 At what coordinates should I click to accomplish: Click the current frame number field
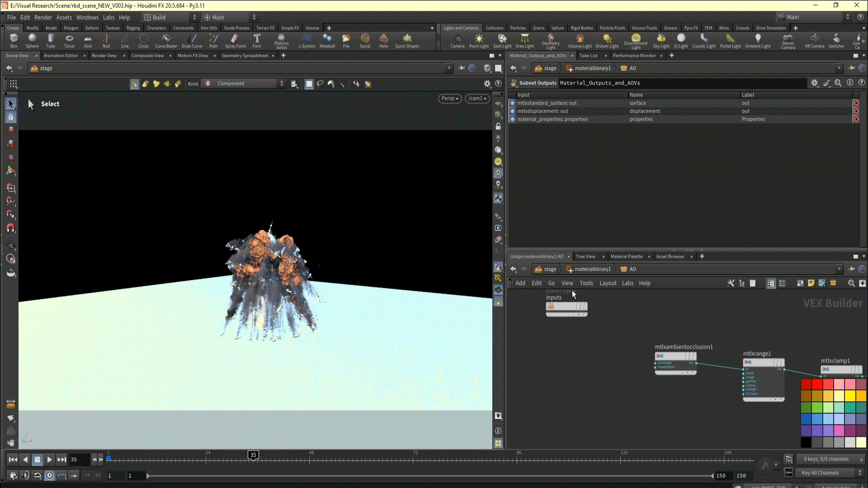pos(79,460)
